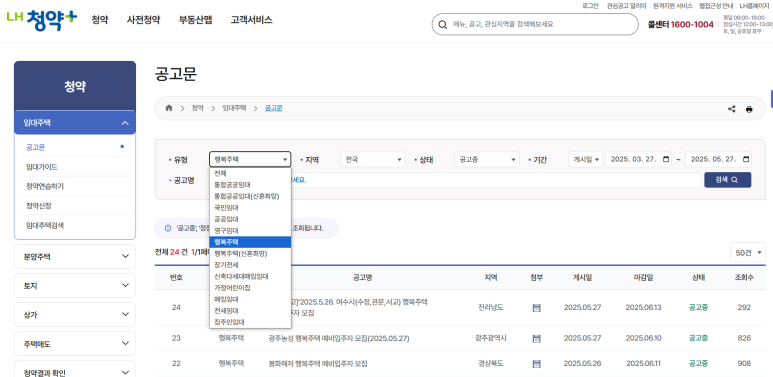Open the 50건 page size dropdown

pyautogui.click(x=748, y=253)
